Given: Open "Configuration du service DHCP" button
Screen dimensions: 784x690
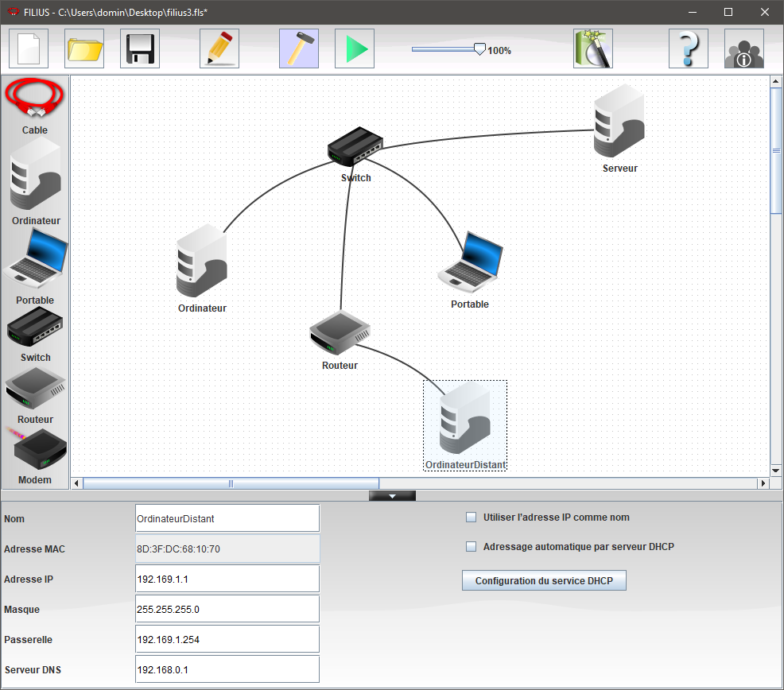Looking at the screenshot, I should pos(544,581).
